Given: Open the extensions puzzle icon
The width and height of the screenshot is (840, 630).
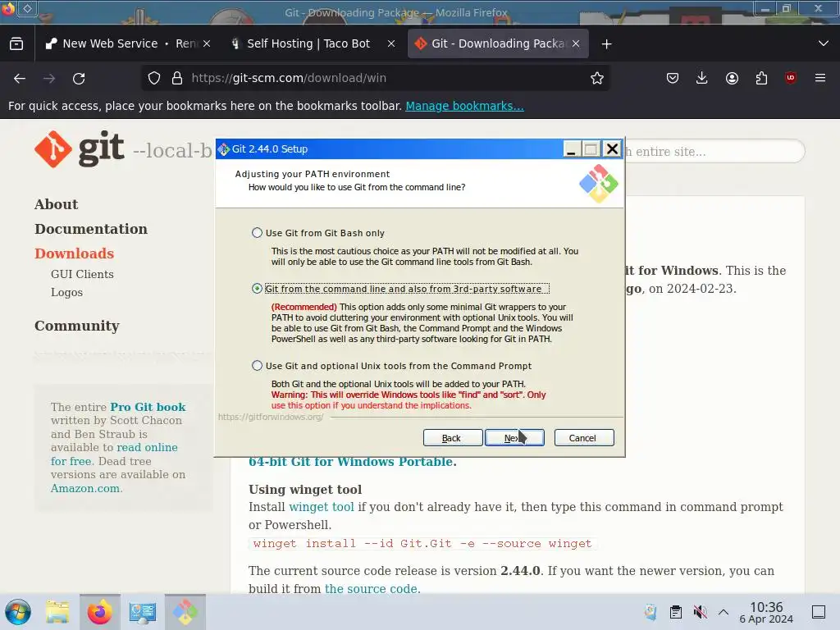Looking at the screenshot, I should pyautogui.click(x=761, y=78).
